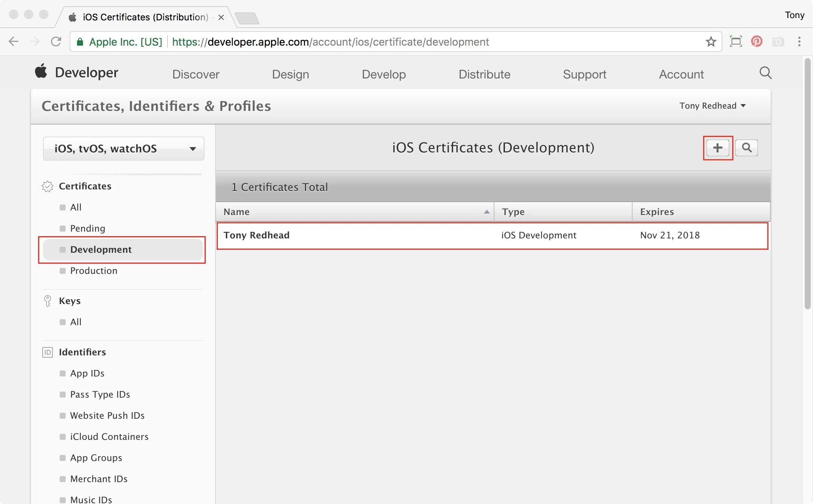Open the Tony Redhead certificate row

tap(256, 235)
